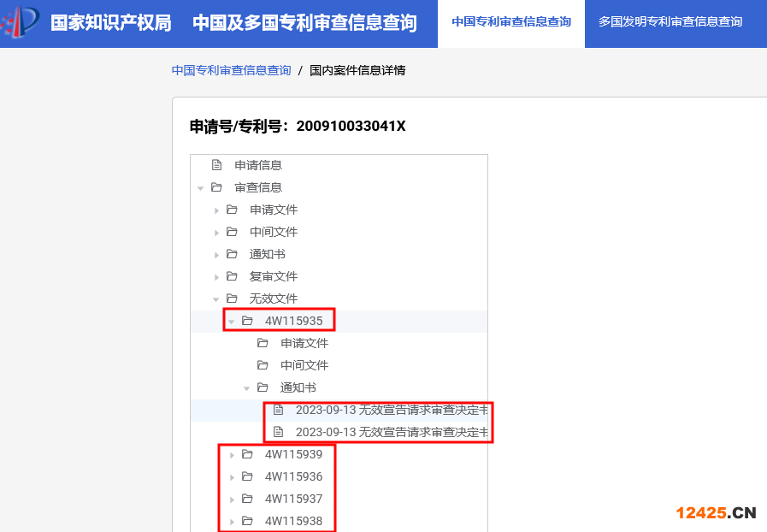Click the folder icon beside 4W115938
The height and width of the screenshot is (532, 767).
[x=247, y=521]
